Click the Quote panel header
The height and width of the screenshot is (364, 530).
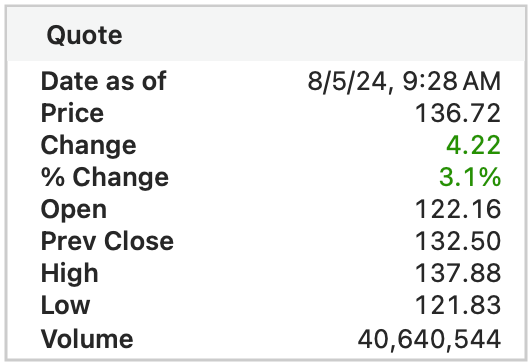(266, 34)
